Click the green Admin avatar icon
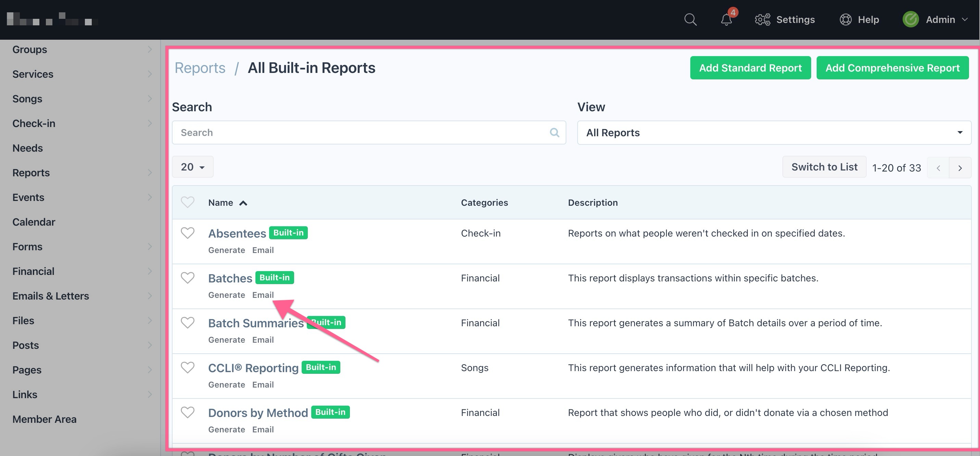This screenshot has width=980, height=456. (910, 20)
